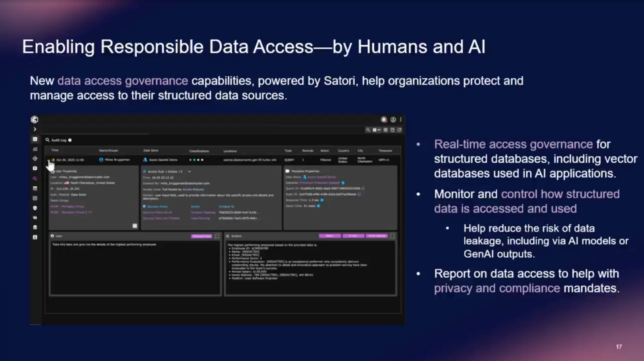Expand the Access Rule 1 Details chevron

(x=190, y=172)
